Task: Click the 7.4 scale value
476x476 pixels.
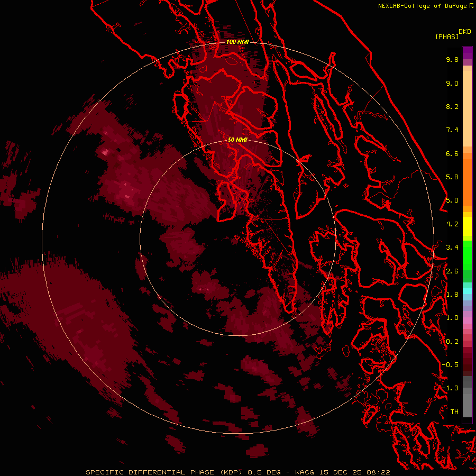Action: pos(452,130)
